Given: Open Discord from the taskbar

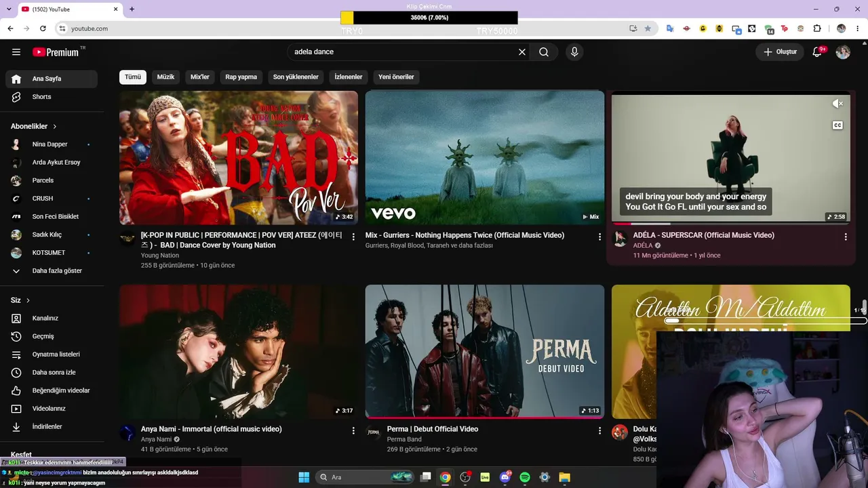Looking at the screenshot, I should pyautogui.click(x=505, y=477).
